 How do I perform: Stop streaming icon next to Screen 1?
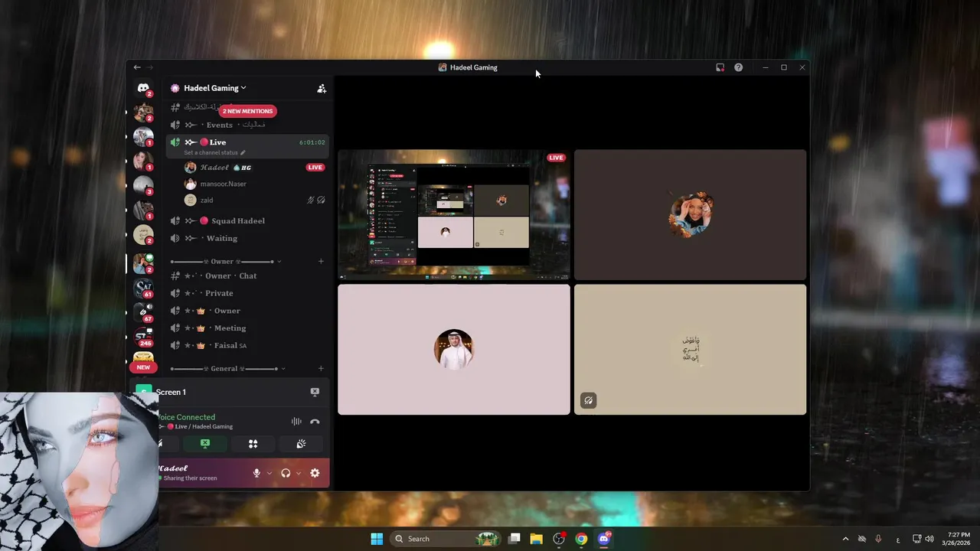pyautogui.click(x=315, y=392)
